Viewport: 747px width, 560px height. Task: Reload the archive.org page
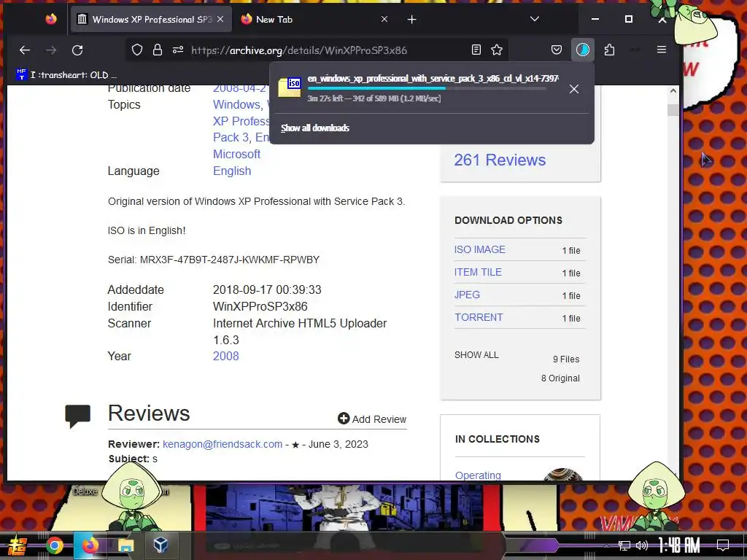[x=77, y=50]
